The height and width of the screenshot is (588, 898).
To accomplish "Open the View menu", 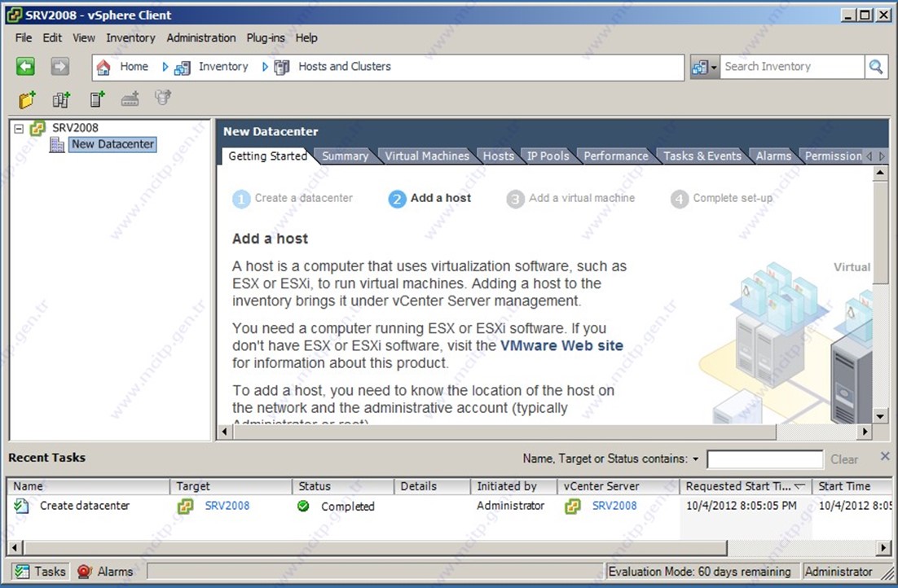I will tap(84, 37).
